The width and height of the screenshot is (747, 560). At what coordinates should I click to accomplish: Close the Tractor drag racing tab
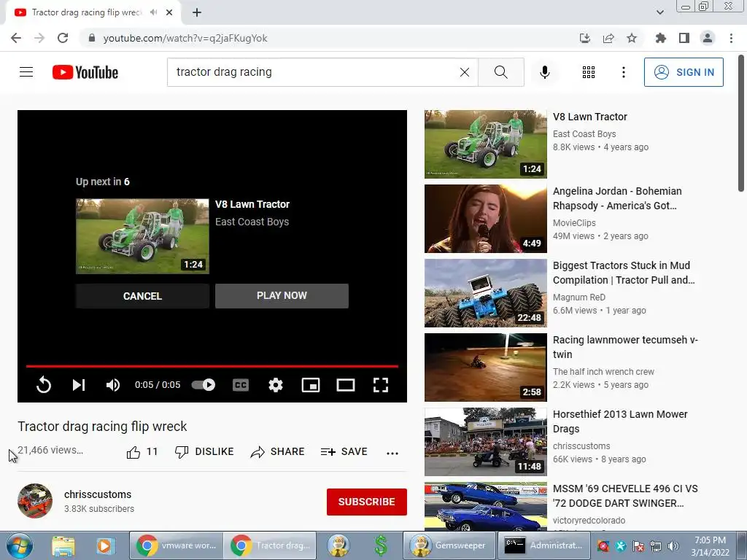tap(169, 12)
